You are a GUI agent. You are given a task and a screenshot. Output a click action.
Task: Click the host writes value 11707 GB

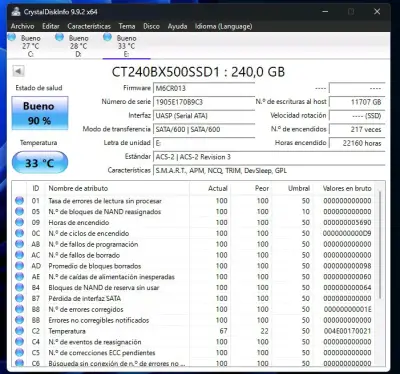click(x=357, y=102)
